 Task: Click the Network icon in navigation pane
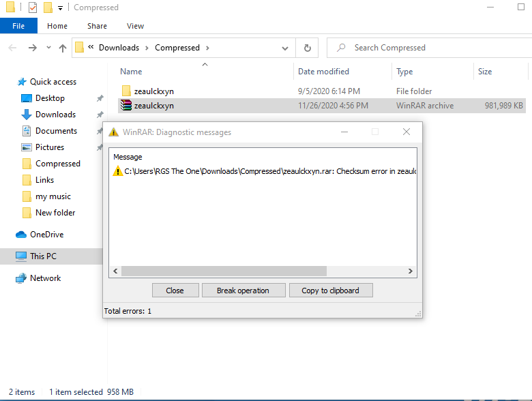21,278
